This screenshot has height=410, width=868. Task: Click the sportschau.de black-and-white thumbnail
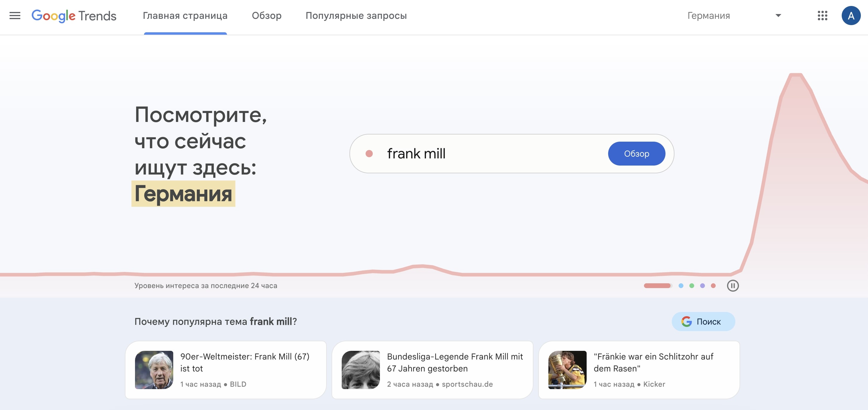coord(361,370)
